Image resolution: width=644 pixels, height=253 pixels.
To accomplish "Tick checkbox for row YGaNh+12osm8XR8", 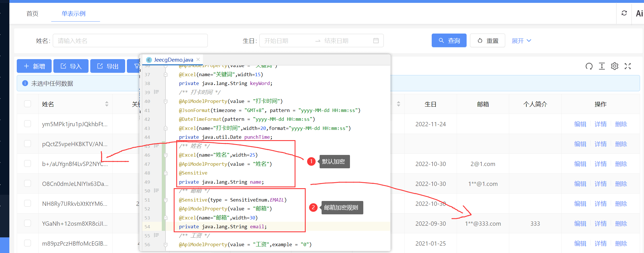I will 28,223.
